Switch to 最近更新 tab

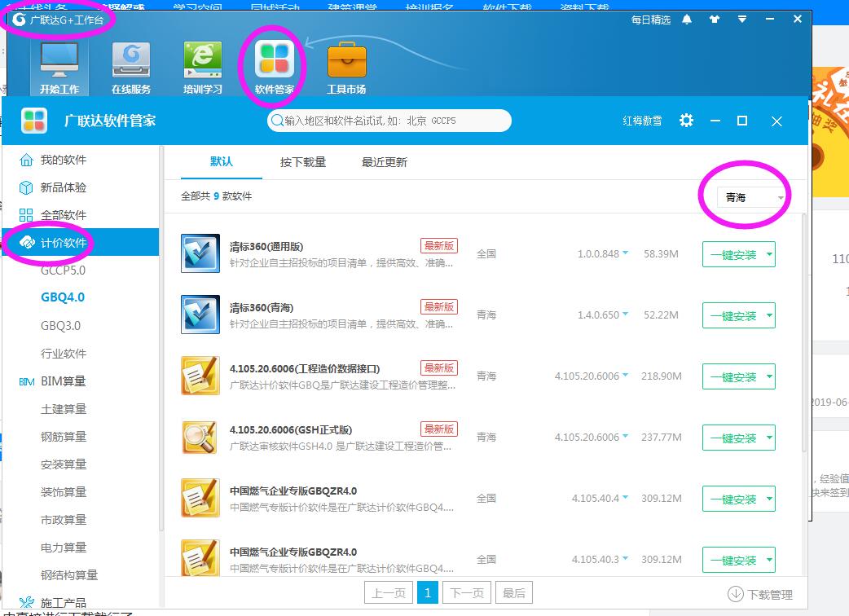tap(385, 162)
